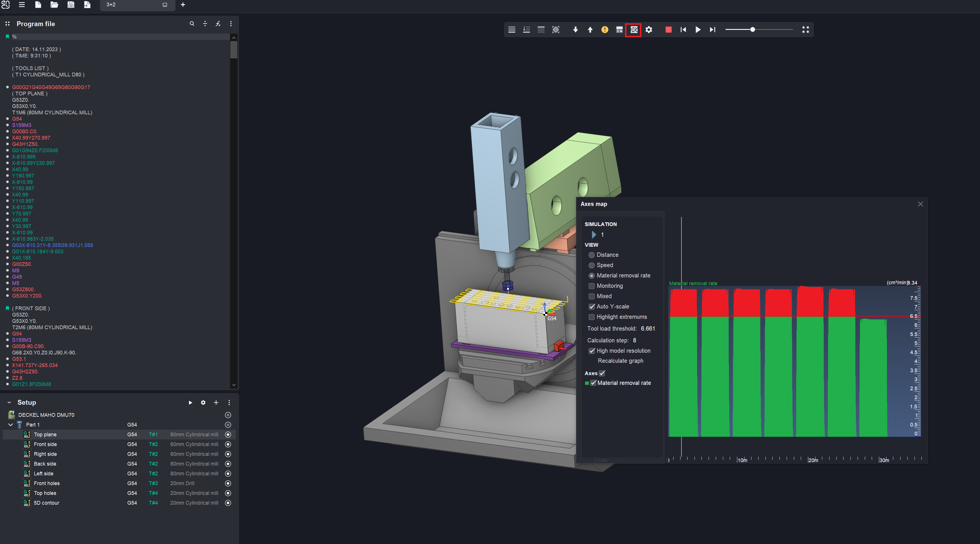The height and width of the screenshot is (544, 980).
Task: Click Recalculate graph
Action: click(x=620, y=361)
